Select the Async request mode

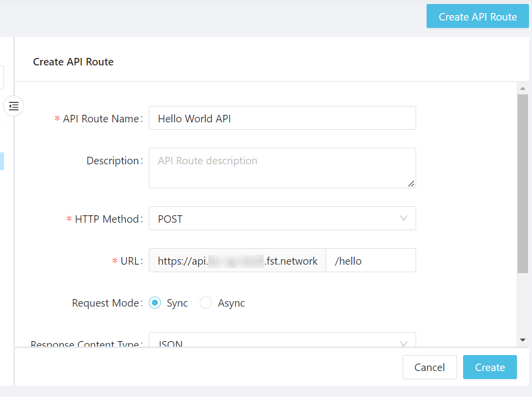point(206,303)
